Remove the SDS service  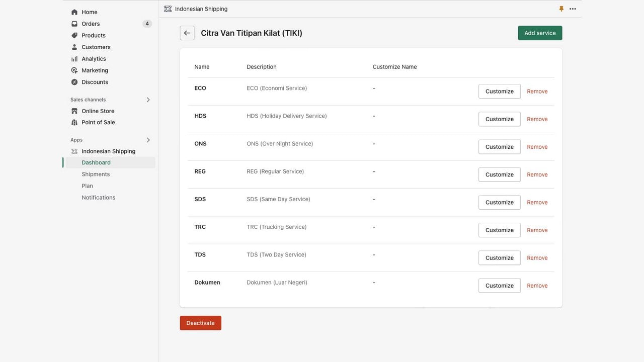point(537,202)
